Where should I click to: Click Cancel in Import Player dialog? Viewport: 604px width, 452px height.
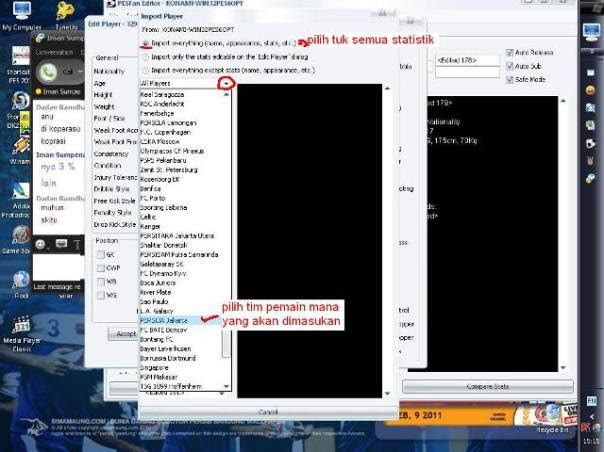point(268,412)
